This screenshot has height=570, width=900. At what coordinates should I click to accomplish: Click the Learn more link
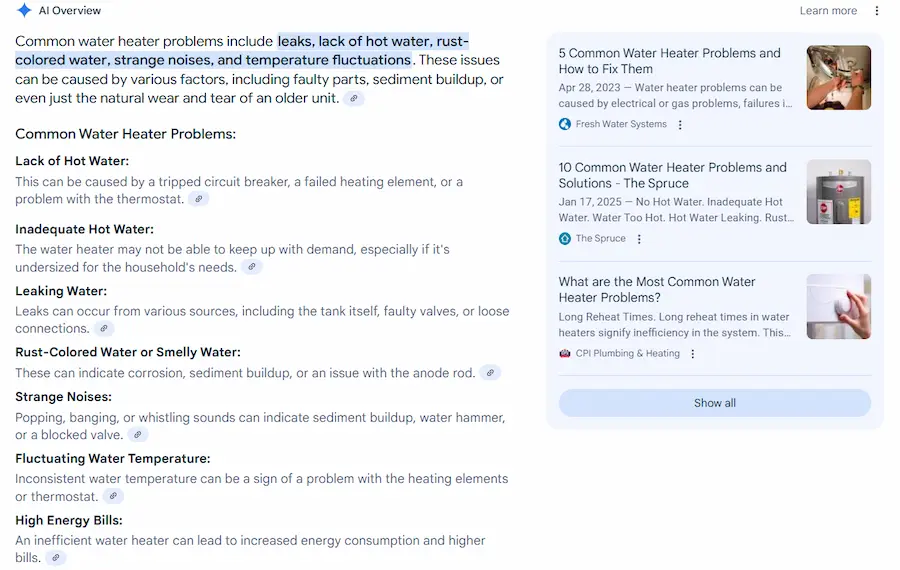828,11
